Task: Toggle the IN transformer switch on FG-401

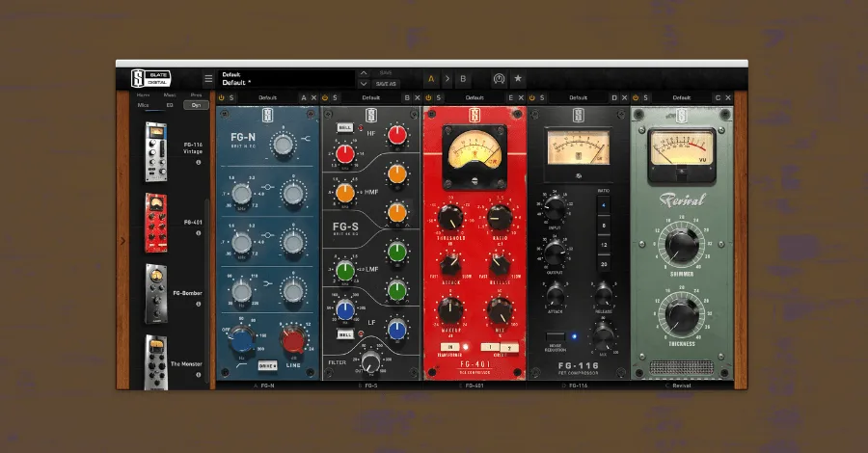Action: coord(449,347)
